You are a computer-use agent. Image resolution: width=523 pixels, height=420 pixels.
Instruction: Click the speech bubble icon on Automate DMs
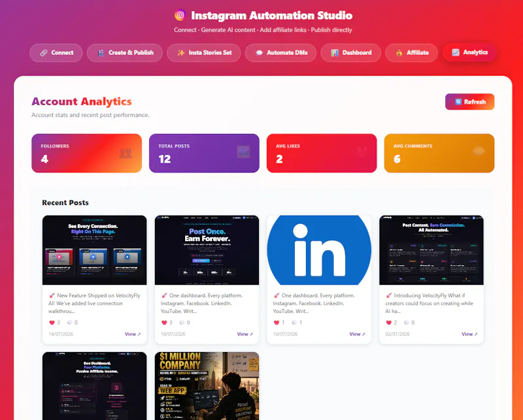click(x=259, y=53)
